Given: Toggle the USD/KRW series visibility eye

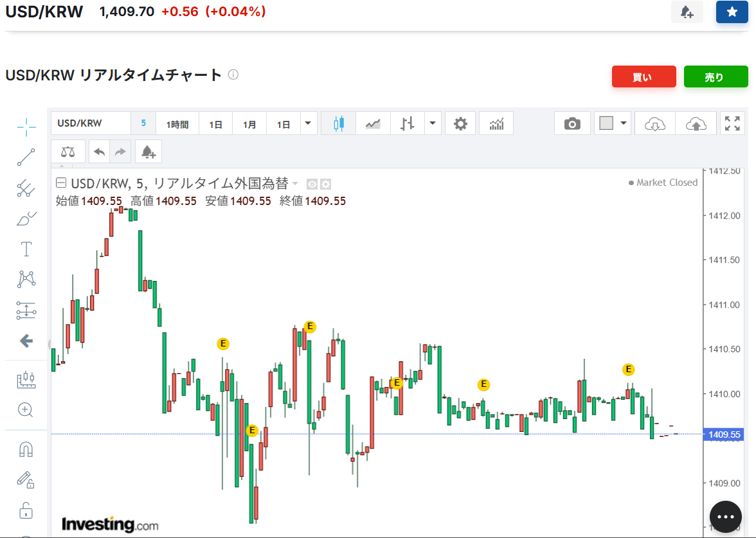Looking at the screenshot, I should pyautogui.click(x=312, y=184).
